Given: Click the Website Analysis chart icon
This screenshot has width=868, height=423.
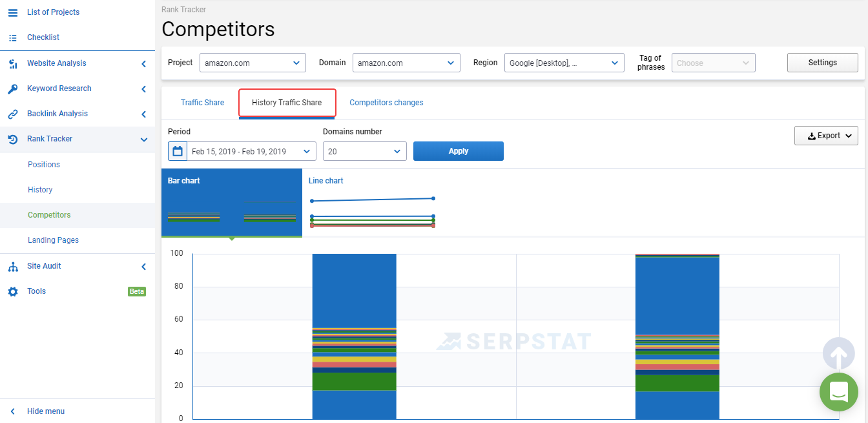Looking at the screenshot, I should coord(13,63).
